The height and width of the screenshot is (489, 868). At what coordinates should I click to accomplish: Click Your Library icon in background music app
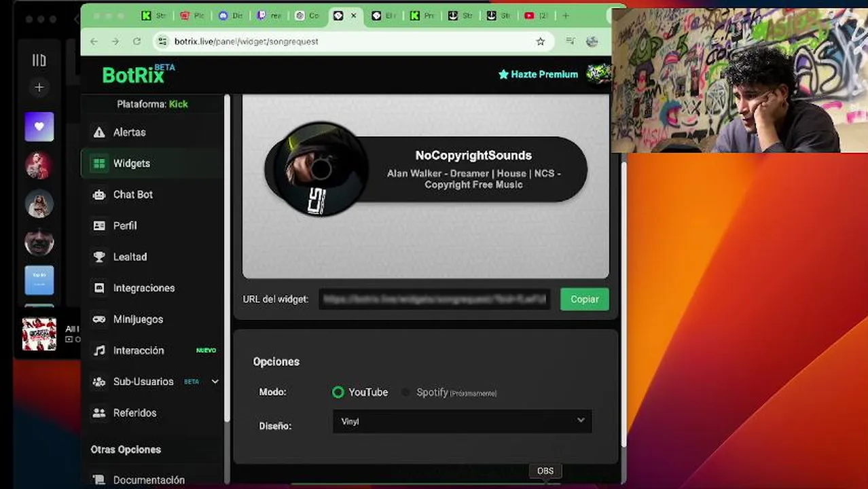pyautogui.click(x=39, y=60)
